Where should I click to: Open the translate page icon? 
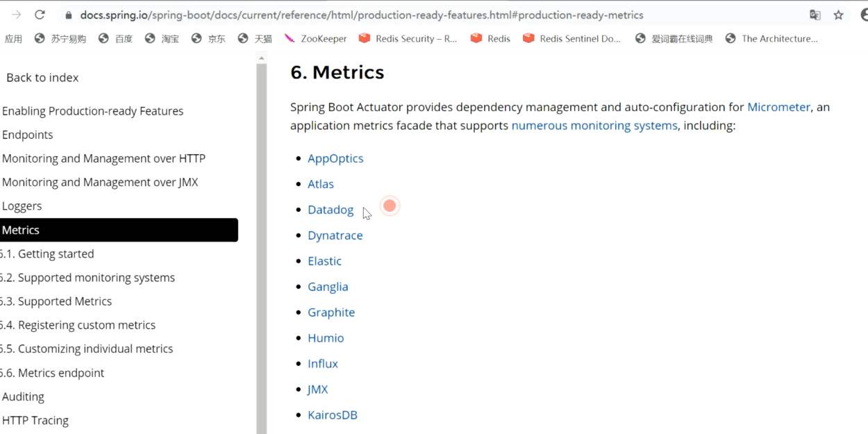pos(815,15)
